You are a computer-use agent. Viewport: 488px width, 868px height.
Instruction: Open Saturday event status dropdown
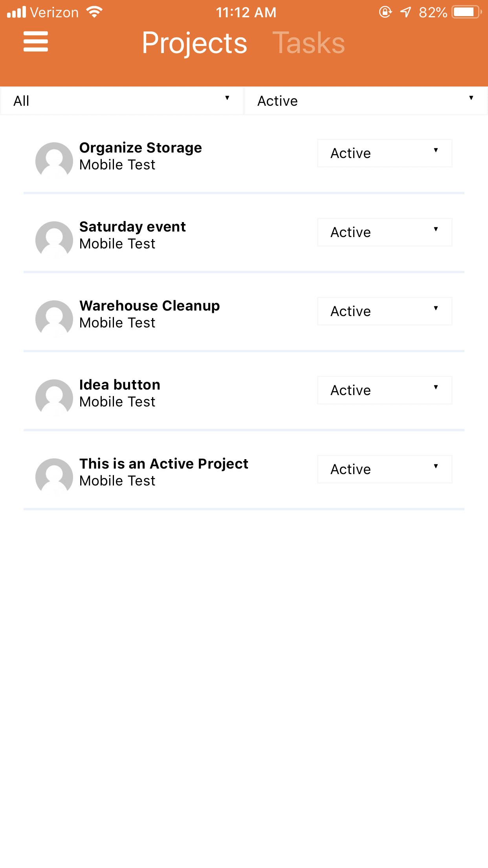(385, 232)
